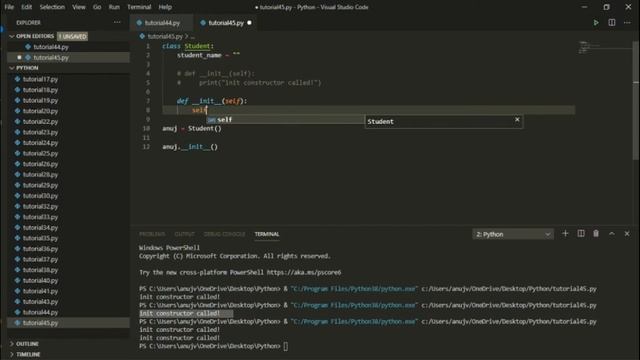
Task: Open tutorial25.py from explorer
Action: pyautogui.click(x=40, y=153)
